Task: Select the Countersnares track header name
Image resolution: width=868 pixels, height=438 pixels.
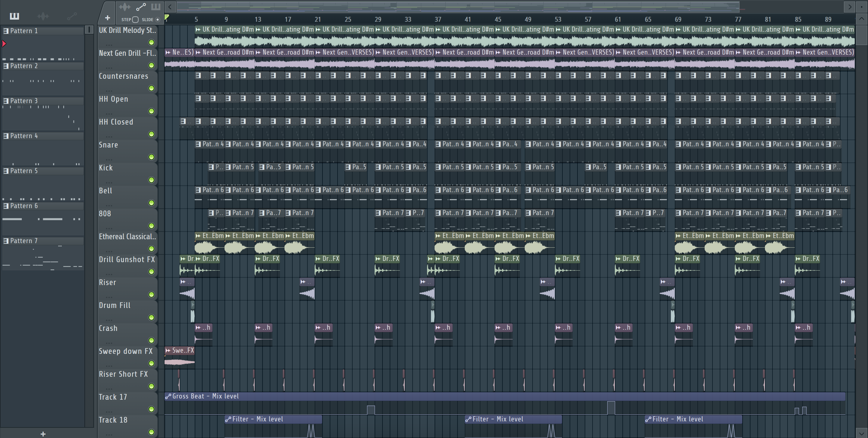Action: tap(123, 76)
